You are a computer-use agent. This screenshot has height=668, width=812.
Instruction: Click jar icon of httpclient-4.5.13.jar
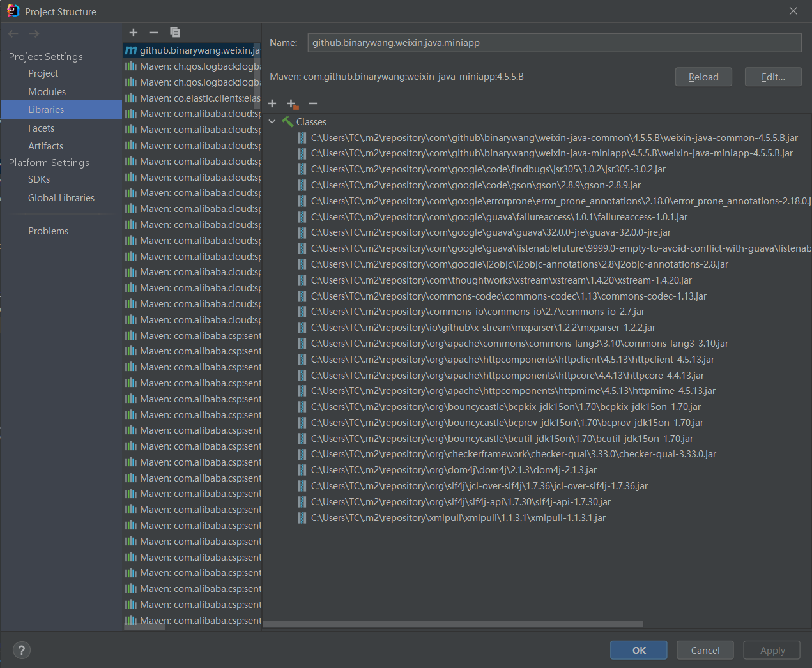click(302, 360)
